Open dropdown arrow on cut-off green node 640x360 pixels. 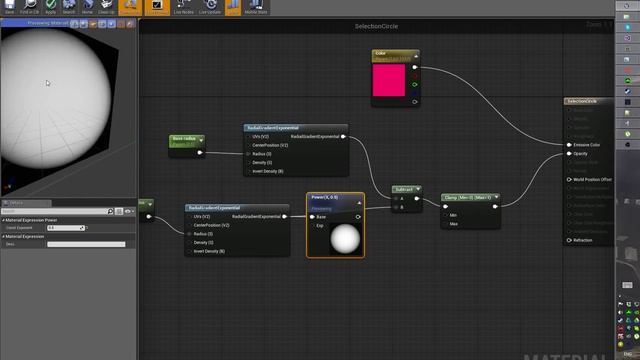click(x=150, y=204)
